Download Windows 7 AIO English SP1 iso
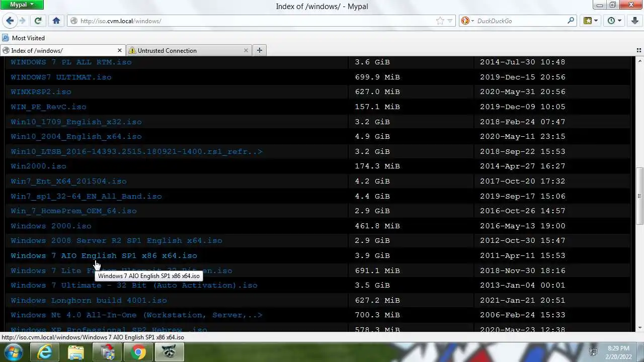Screen dimensions: 644x362 104,255
